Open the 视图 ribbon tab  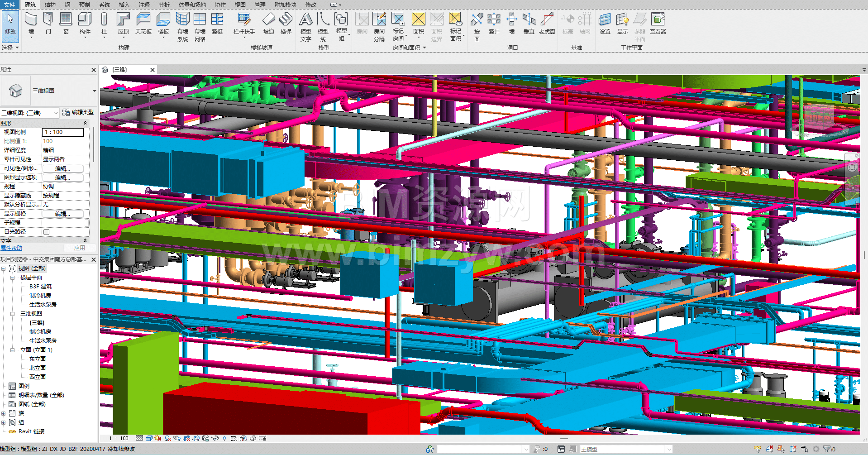pyautogui.click(x=240, y=5)
